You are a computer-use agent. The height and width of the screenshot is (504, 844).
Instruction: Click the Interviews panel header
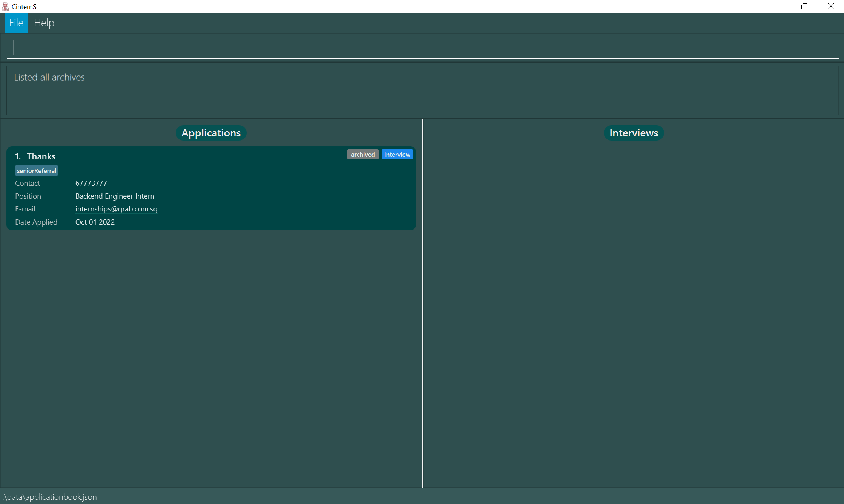click(x=633, y=133)
